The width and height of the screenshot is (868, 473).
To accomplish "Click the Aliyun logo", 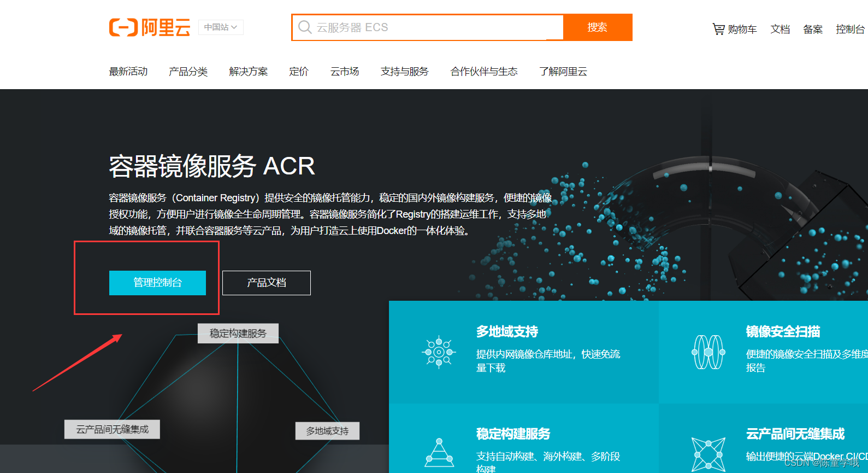I will [x=150, y=27].
